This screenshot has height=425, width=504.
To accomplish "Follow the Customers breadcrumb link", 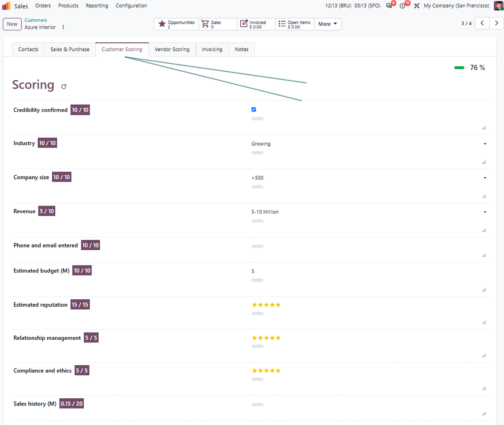I will 36,20.
